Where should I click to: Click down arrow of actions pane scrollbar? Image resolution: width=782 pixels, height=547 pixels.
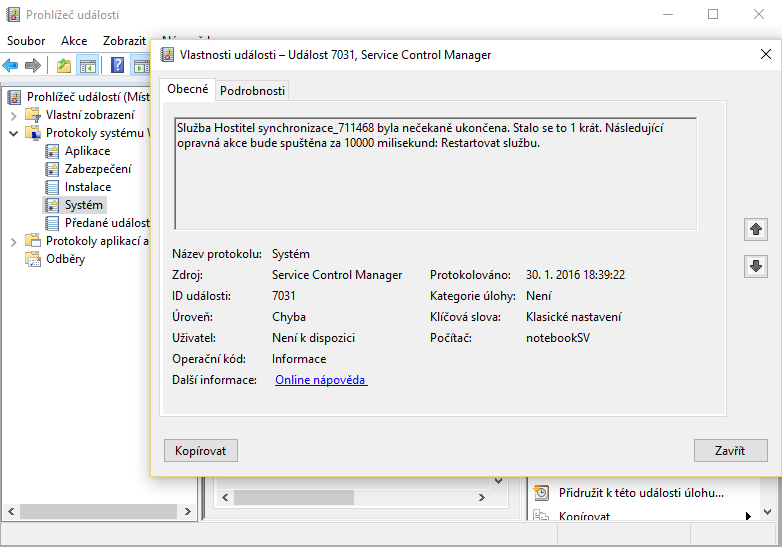click(768, 512)
